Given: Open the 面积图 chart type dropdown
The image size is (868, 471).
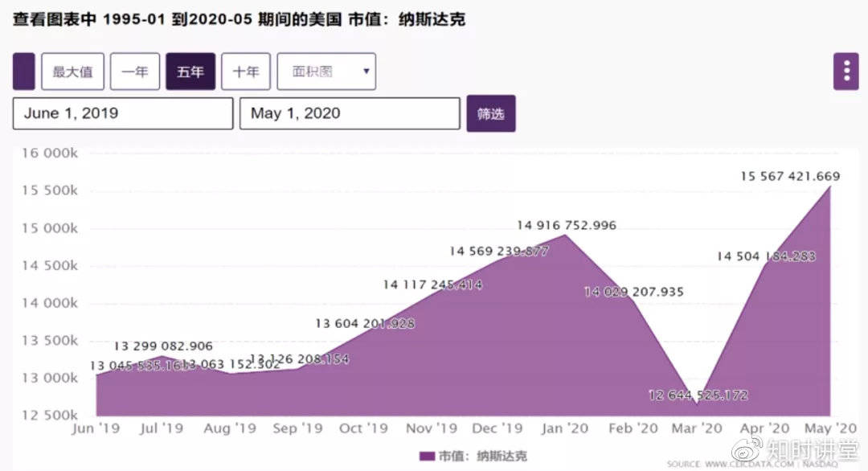Looking at the screenshot, I should click(x=325, y=71).
